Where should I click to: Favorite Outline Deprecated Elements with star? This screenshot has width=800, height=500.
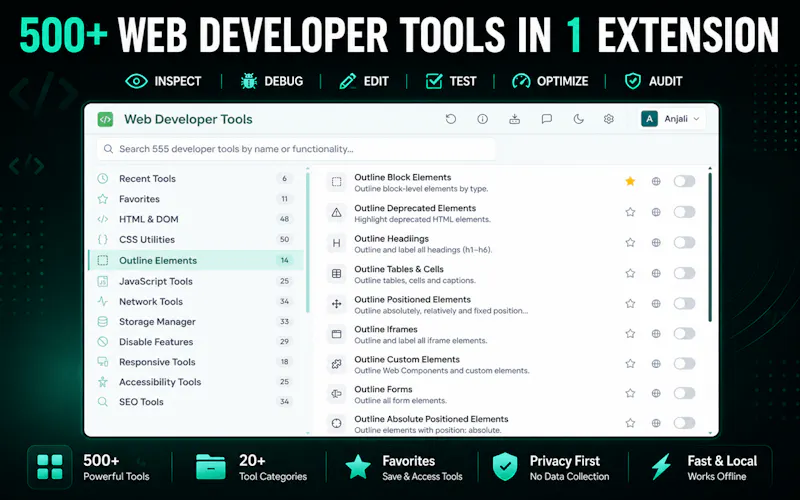point(630,212)
